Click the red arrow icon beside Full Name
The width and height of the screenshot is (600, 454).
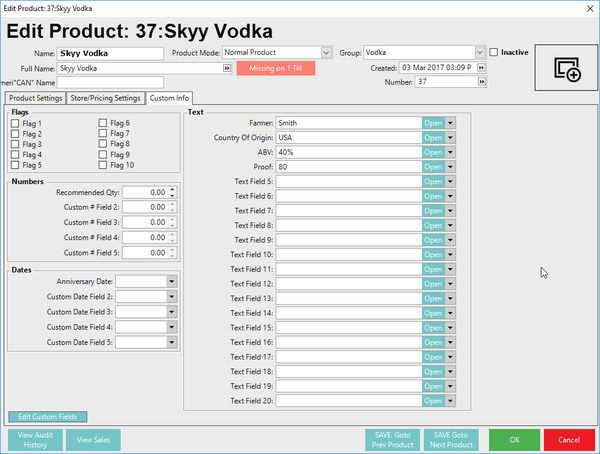click(227, 68)
